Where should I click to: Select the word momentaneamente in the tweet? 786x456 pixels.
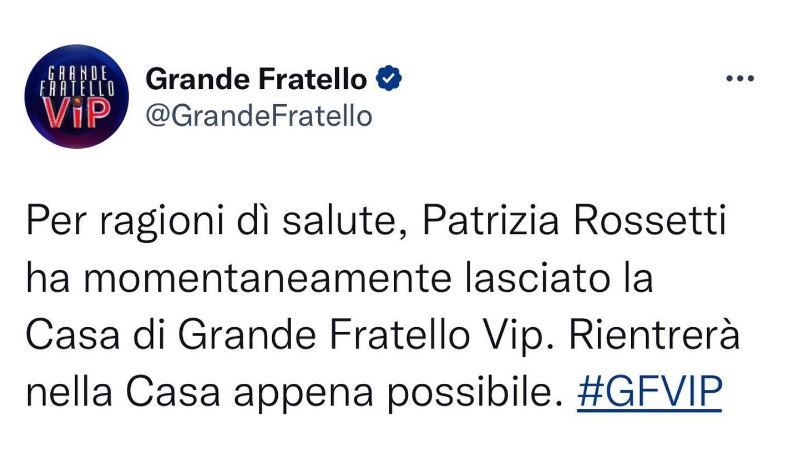tap(268, 278)
